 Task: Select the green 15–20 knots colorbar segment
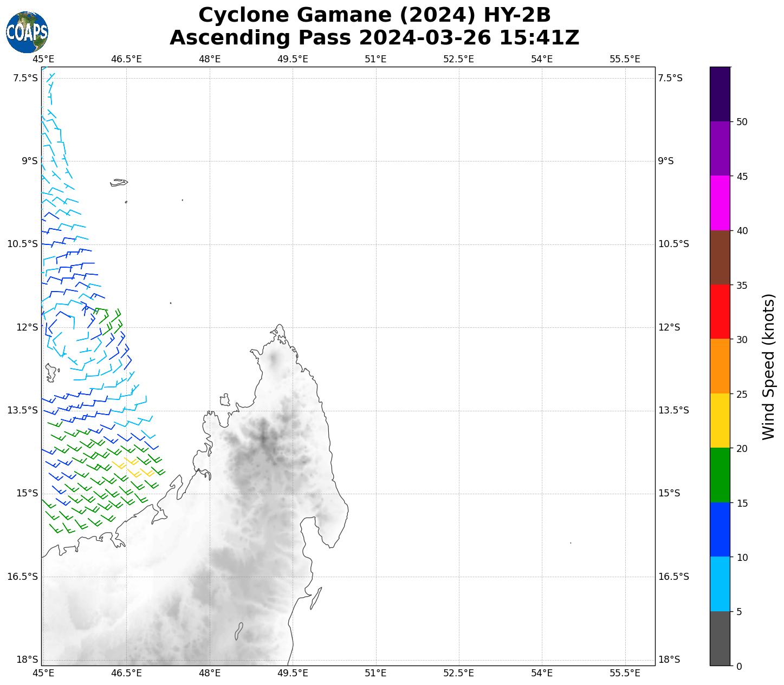[720, 475]
